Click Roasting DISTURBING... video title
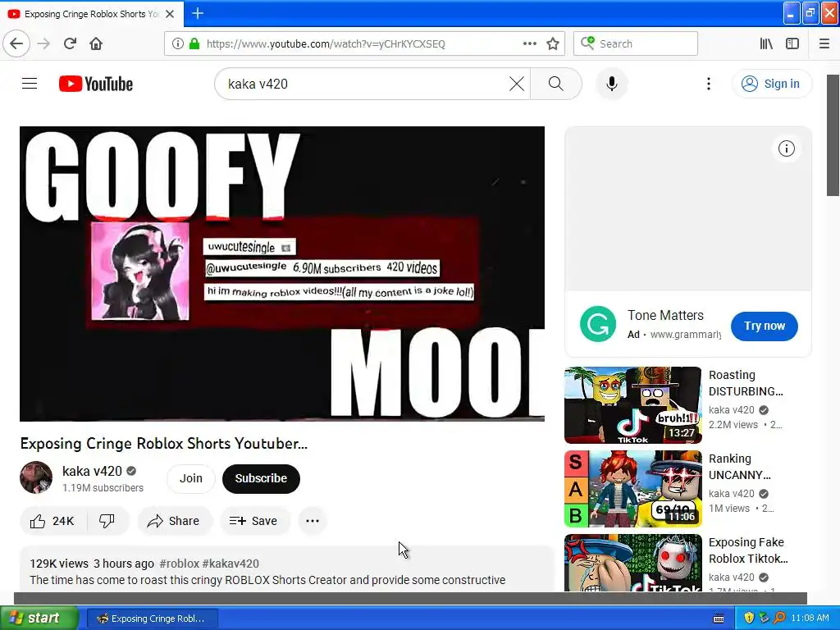This screenshot has height=630, width=840. tap(746, 383)
